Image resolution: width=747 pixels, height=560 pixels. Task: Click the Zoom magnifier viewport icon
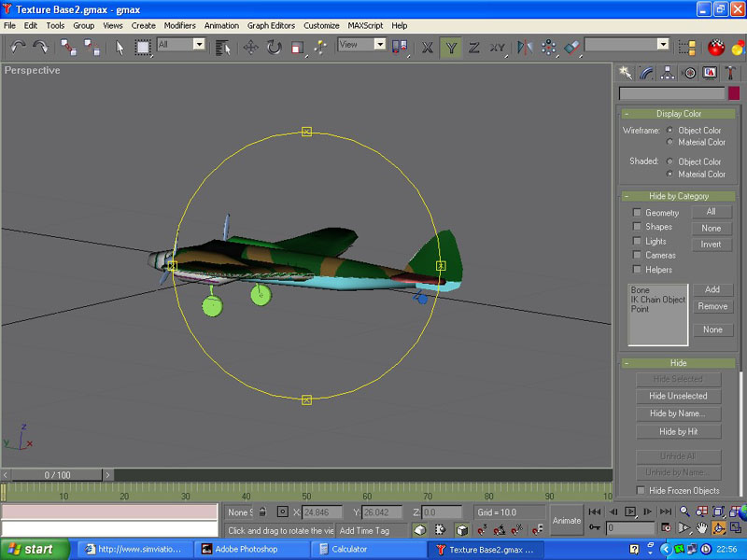(x=684, y=511)
